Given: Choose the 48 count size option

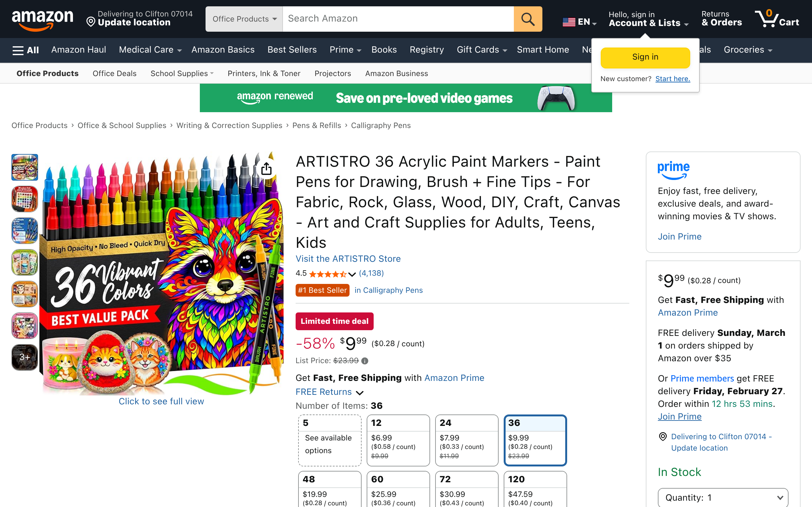Looking at the screenshot, I should [330, 489].
